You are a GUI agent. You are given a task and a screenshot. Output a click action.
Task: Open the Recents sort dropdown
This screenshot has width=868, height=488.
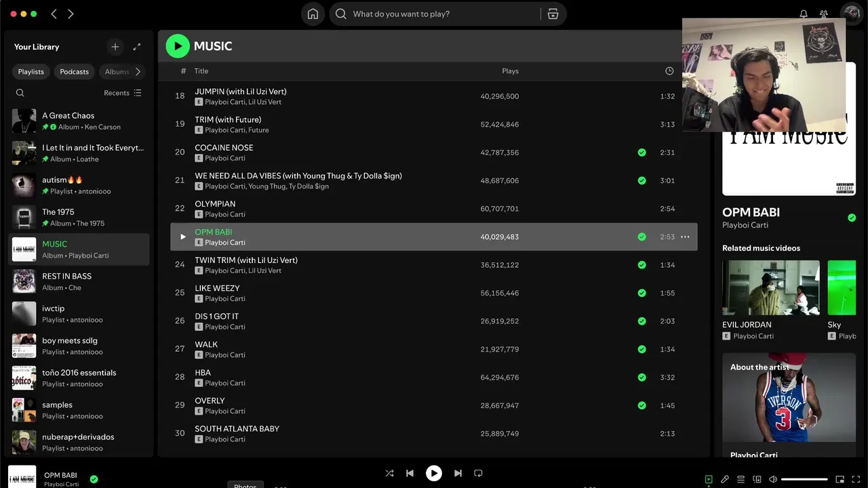[x=123, y=93]
